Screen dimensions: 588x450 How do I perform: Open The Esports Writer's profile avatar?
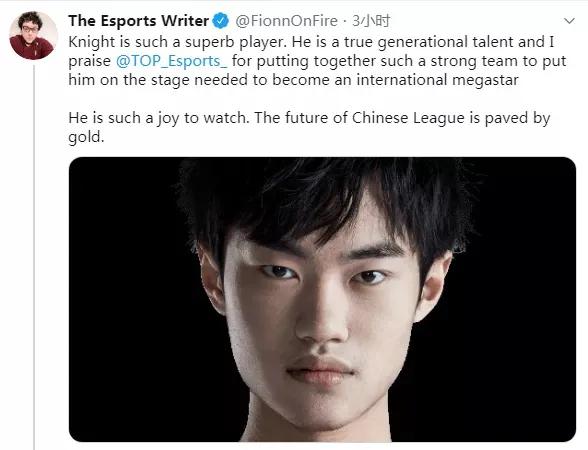tap(33, 35)
